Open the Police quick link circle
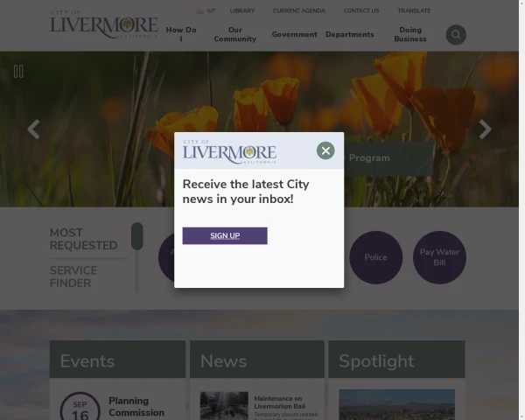The width and height of the screenshot is (525, 420). [x=375, y=257]
